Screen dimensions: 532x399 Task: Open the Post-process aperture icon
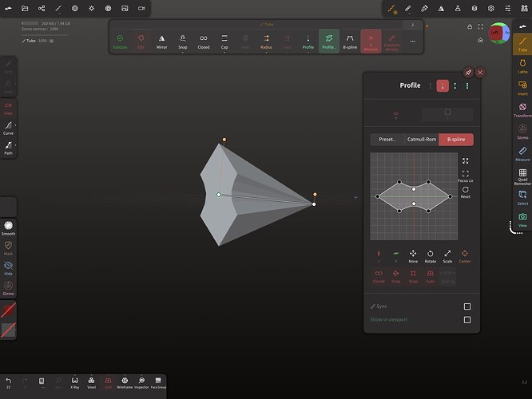[108, 9]
